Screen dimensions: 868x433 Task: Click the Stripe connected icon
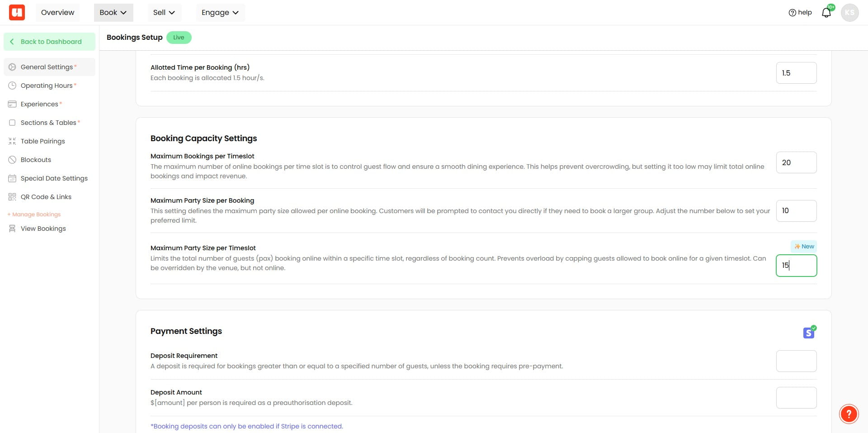click(809, 332)
